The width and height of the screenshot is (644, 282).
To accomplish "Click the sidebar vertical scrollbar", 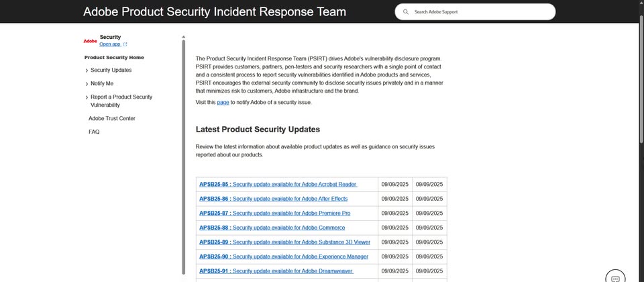I will click(x=184, y=154).
